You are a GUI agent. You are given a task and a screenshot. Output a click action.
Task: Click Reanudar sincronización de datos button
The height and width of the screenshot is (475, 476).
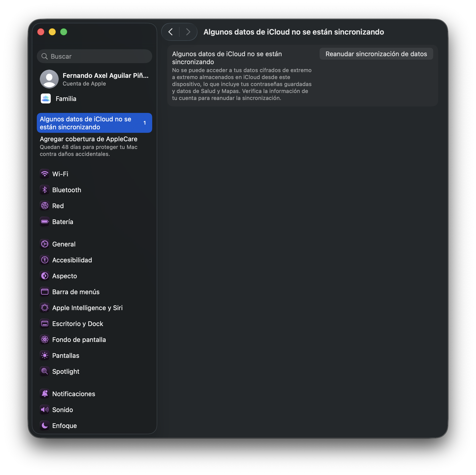pyautogui.click(x=376, y=54)
